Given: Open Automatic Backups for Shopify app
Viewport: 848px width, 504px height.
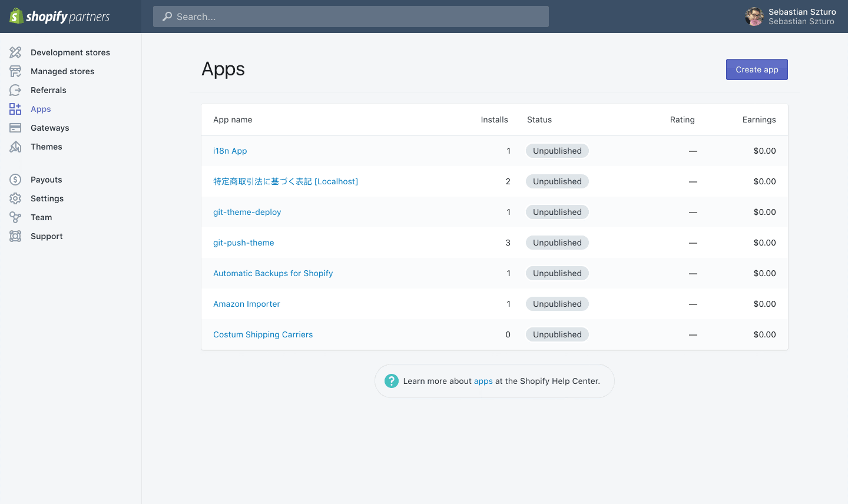Looking at the screenshot, I should (x=273, y=273).
